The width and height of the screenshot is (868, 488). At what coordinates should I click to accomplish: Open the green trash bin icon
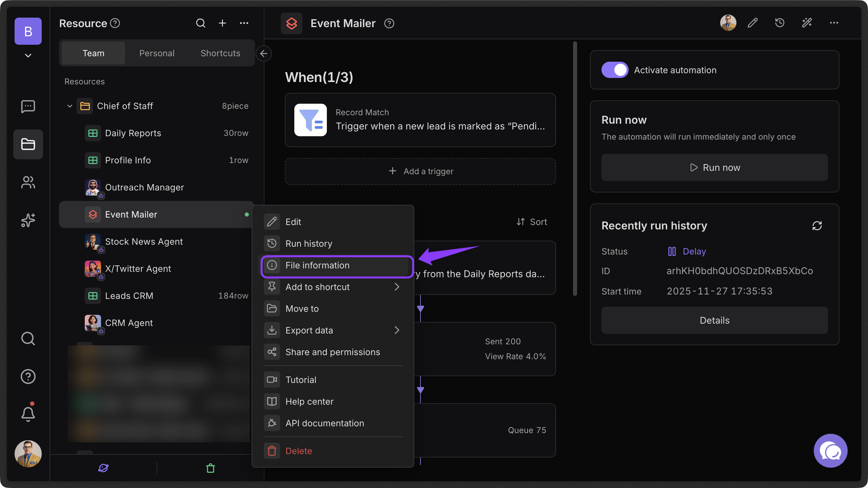(x=211, y=468)
